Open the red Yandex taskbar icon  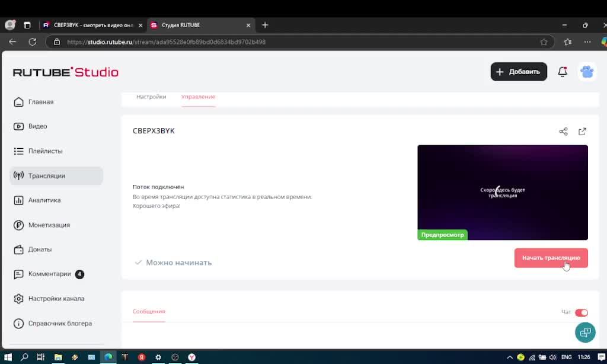coord(142,357)
